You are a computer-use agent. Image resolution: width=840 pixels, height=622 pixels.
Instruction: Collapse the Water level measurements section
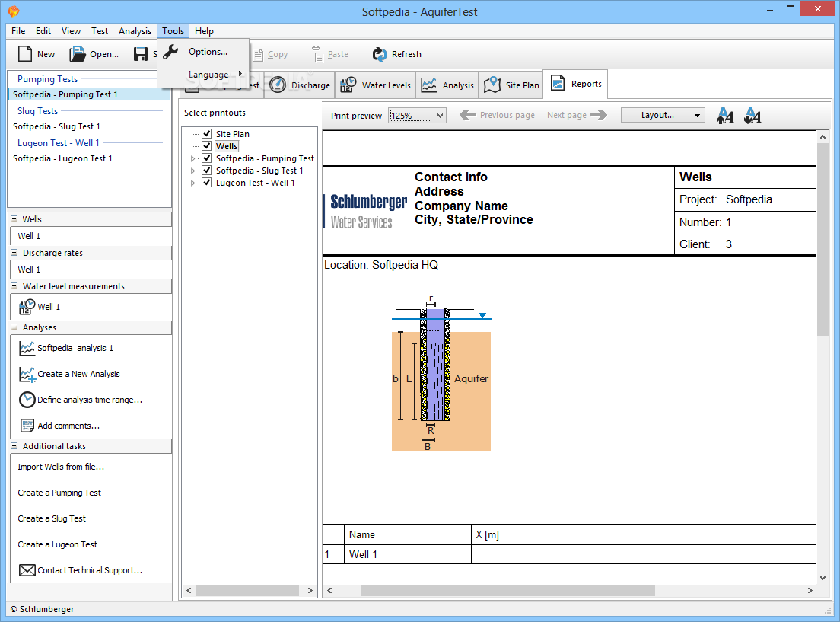(14, 286)
